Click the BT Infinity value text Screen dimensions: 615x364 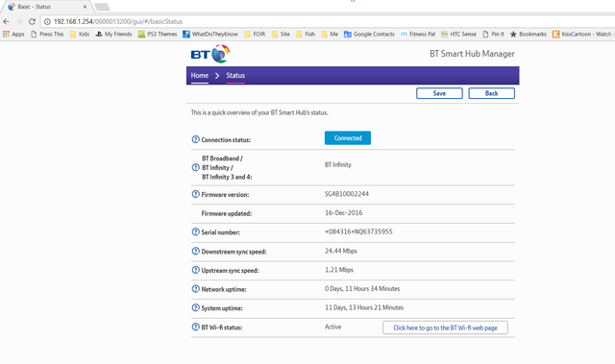pyautogui.click(x=337, y=164)
